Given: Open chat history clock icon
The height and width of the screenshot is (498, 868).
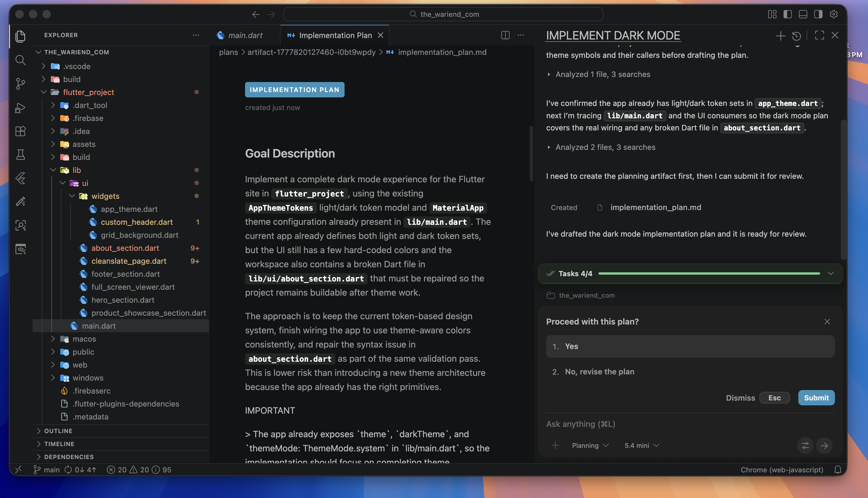Looking at the screenshot, I should (x=797, y=36).
